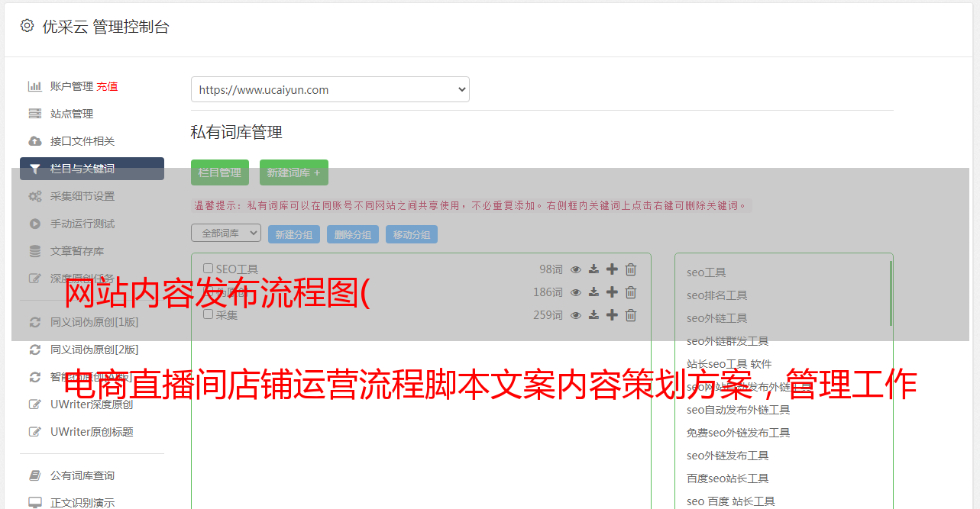This screenshot has height=509, width=980.
Task: Click the green 栏目管理 button
Action: [x=220, y=172]
